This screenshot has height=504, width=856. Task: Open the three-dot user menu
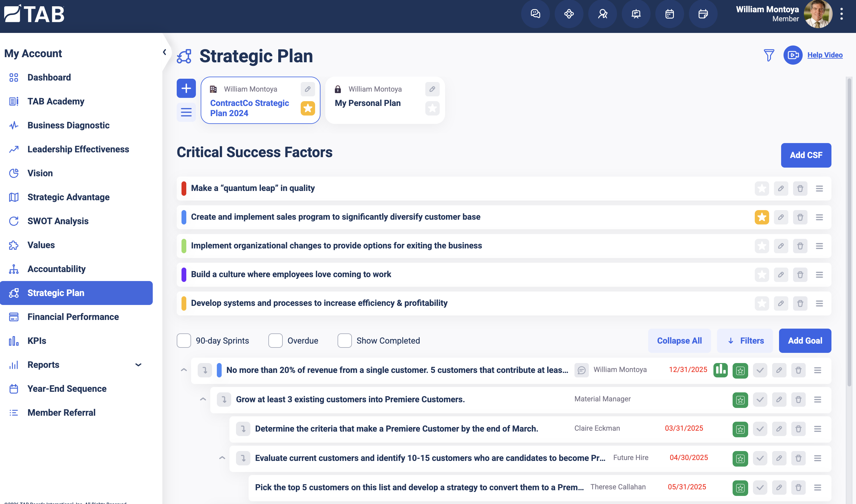coord(841,14)
